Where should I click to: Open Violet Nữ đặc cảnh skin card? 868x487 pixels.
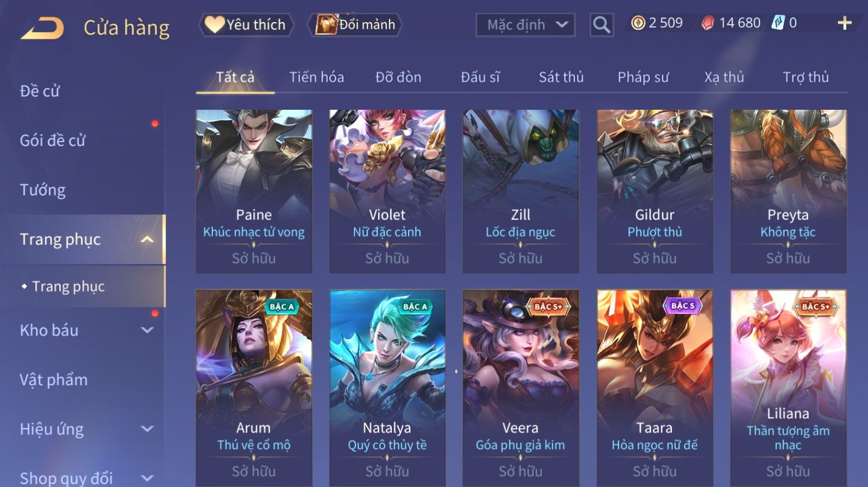(x=387, y=191)
